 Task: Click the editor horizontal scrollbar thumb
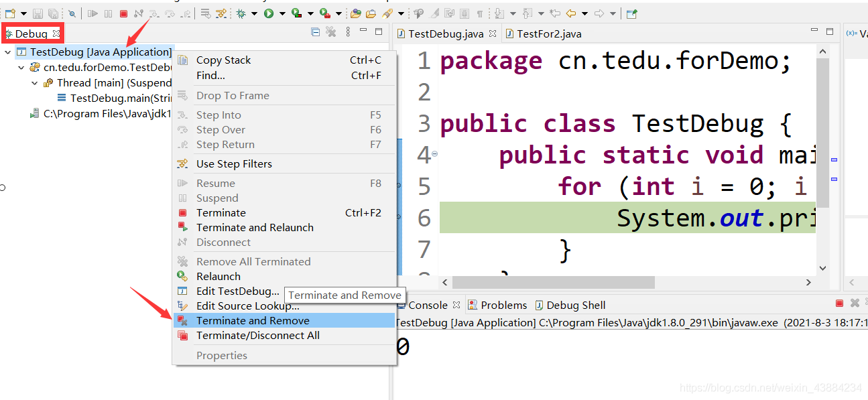pyautogui.click(x=553, y=283)
